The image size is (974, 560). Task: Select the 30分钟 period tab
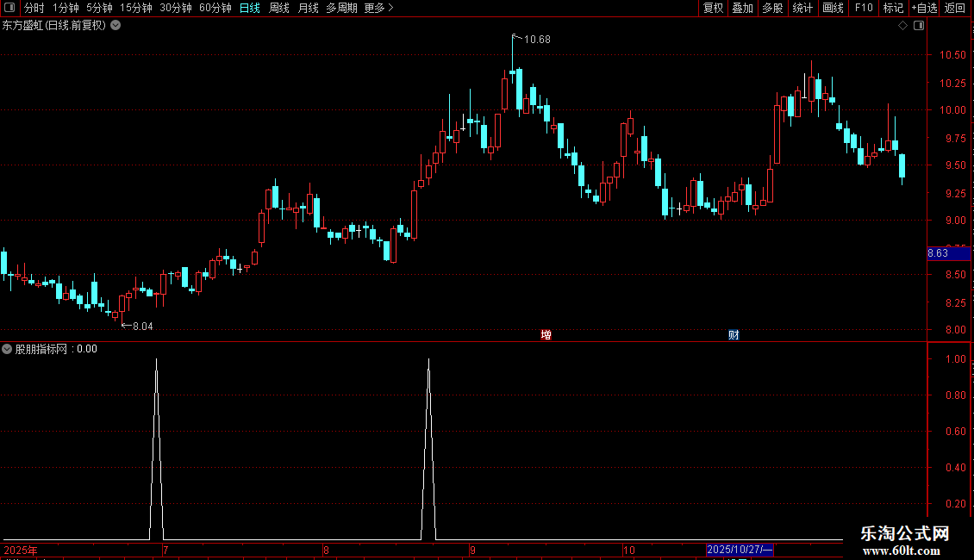176,8
